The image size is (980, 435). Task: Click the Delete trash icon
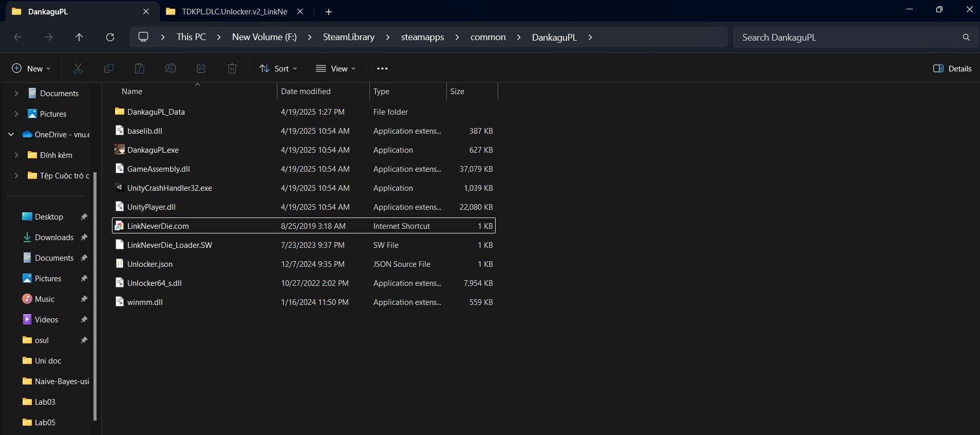click(x=232, y=68)
